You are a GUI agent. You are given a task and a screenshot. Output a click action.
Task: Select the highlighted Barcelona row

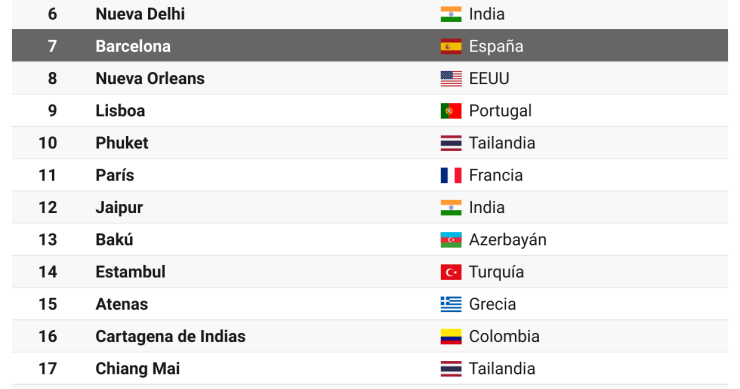370,46
